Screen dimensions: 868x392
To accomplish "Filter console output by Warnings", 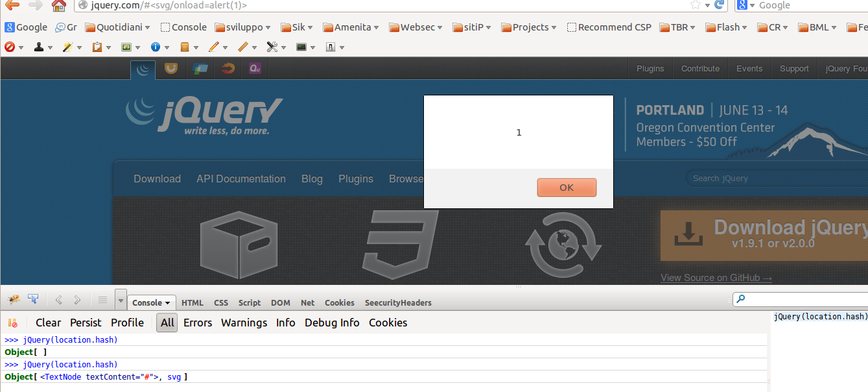I will point(244,323).
